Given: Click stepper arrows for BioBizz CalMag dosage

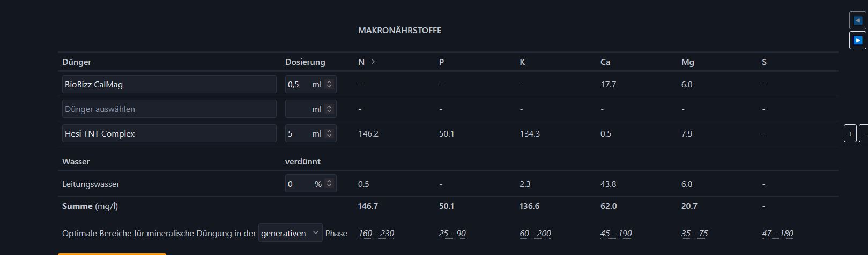Looking at the screenshot, I should 329,84.
